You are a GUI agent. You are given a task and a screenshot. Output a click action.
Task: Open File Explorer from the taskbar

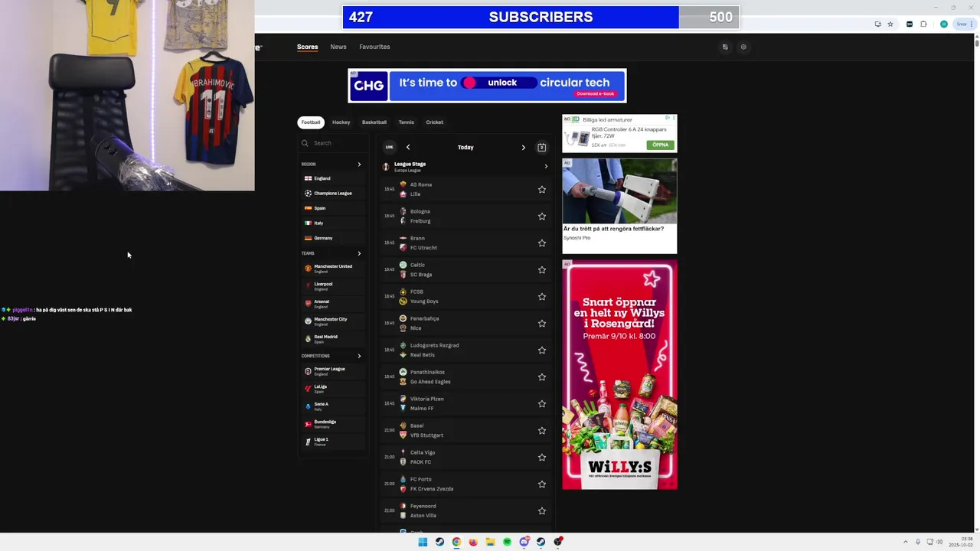click(490, 542)
